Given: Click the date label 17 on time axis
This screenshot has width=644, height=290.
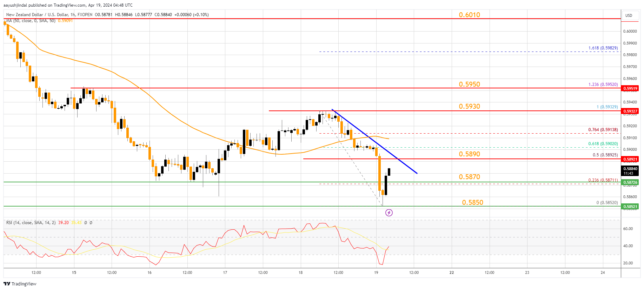Looking at the screenshot, I should [225, 272].
